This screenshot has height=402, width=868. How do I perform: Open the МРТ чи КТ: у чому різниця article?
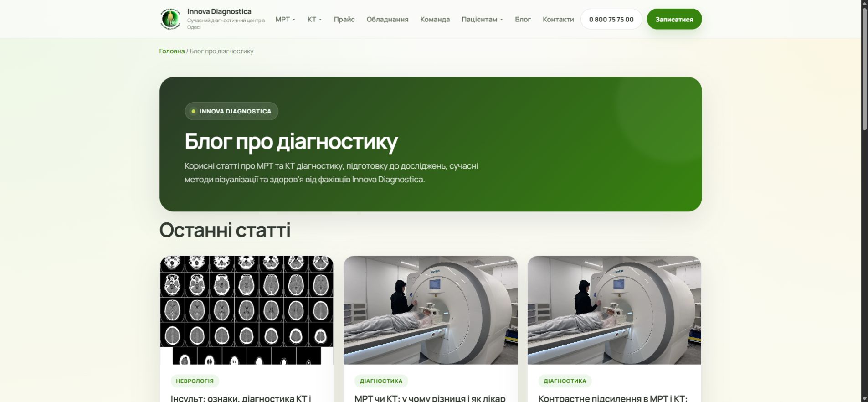point(430,398)
